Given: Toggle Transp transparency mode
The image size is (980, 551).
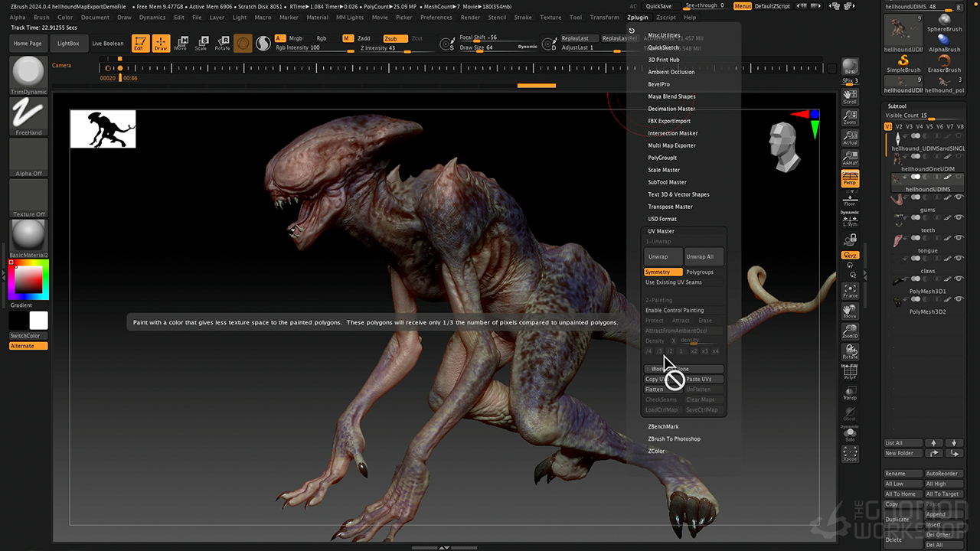Looking at the screenshot, I should [850, 393].
